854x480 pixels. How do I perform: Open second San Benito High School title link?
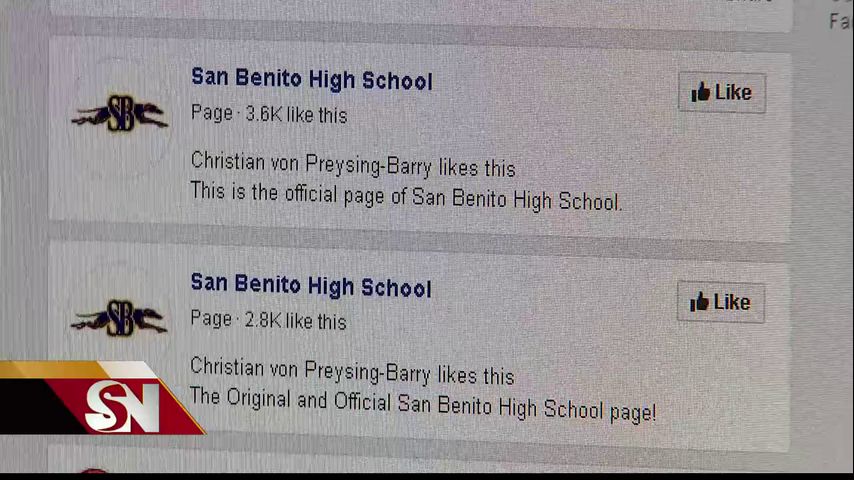[x=311, y=285]
